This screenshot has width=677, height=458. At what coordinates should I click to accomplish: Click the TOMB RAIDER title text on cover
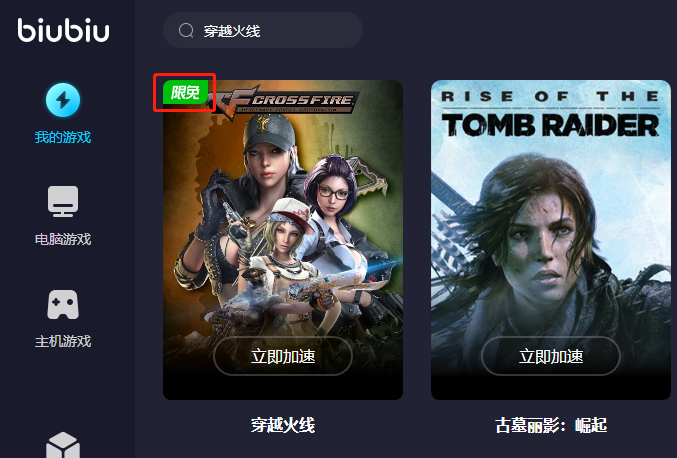[550, 125]
